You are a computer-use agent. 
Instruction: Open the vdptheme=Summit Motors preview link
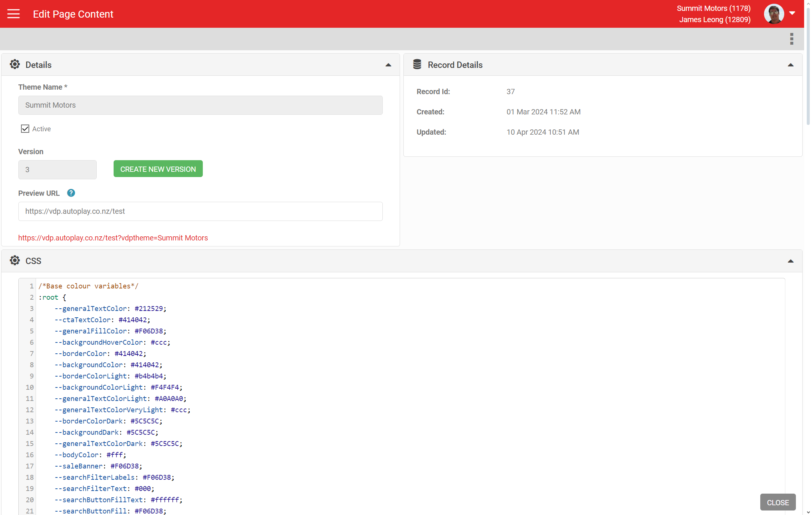(113, 238)
